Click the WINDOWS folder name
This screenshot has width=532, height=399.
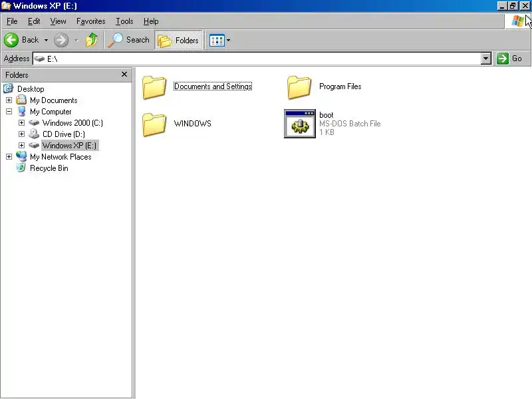(x=192, y=124)
